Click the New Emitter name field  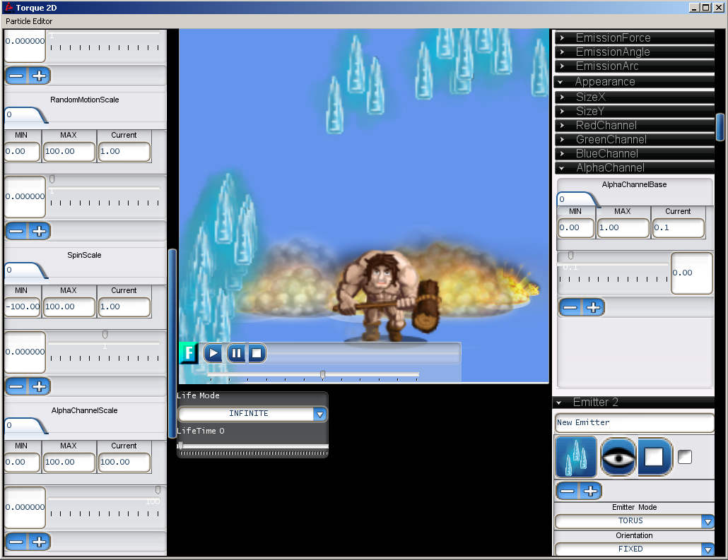click(x=634, y=423)
